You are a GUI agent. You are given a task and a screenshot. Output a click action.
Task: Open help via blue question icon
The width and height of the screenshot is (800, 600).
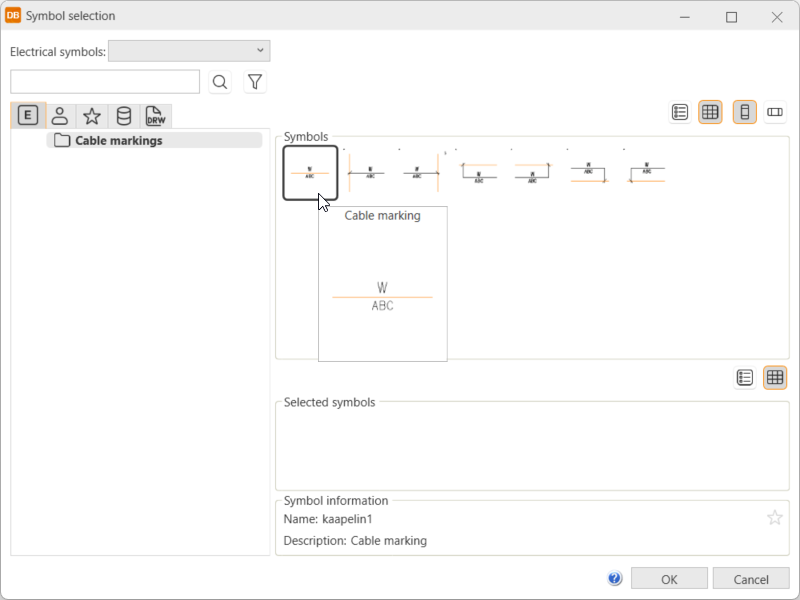point(615,578)
